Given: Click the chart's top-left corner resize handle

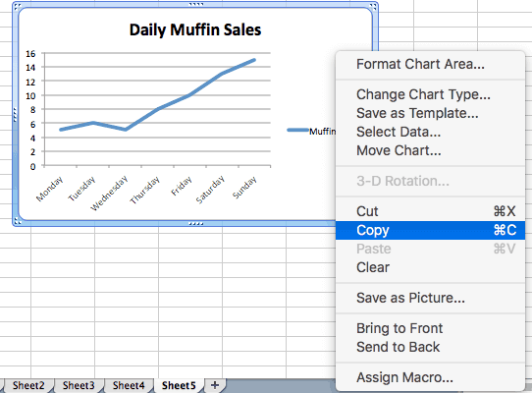Looking at the screenshot, I should coord(18,6).
